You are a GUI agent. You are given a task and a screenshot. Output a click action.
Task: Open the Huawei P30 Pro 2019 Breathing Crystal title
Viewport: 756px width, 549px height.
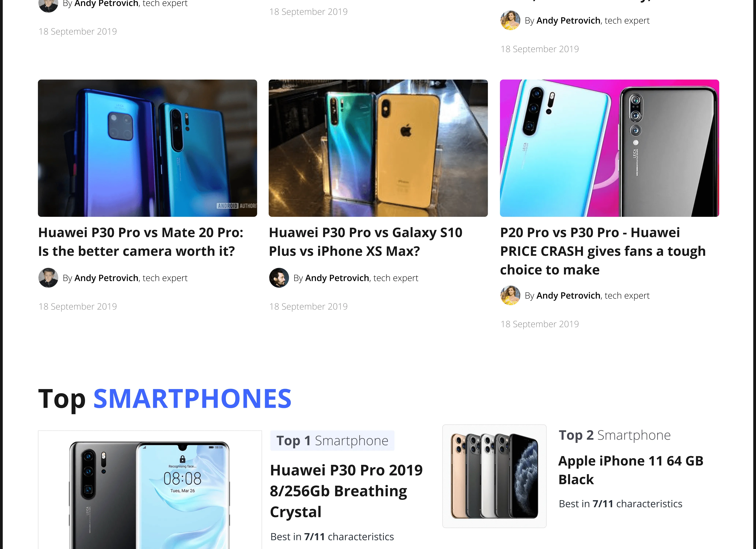click(346, 491)
